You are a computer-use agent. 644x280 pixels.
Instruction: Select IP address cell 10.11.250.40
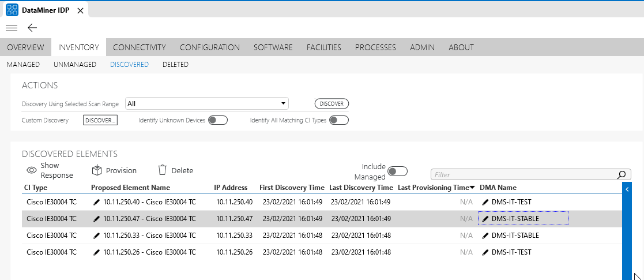[x=235, y=202]
